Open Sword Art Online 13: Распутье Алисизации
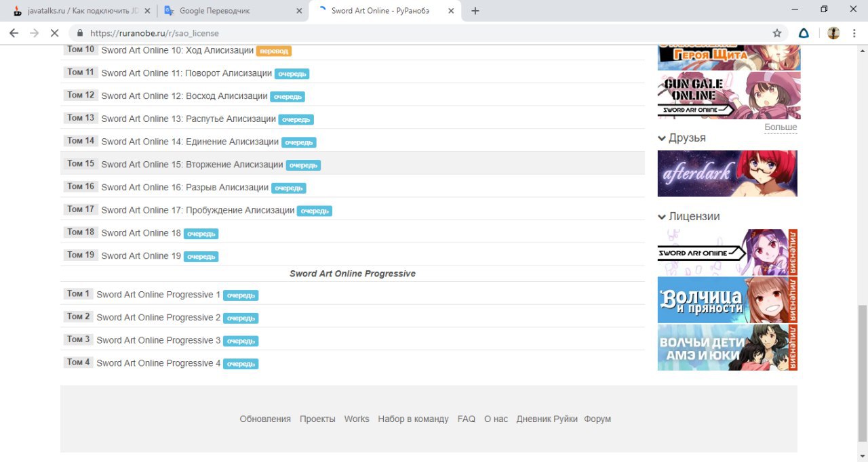Viewport: 868px width, 462px height. 189,119
